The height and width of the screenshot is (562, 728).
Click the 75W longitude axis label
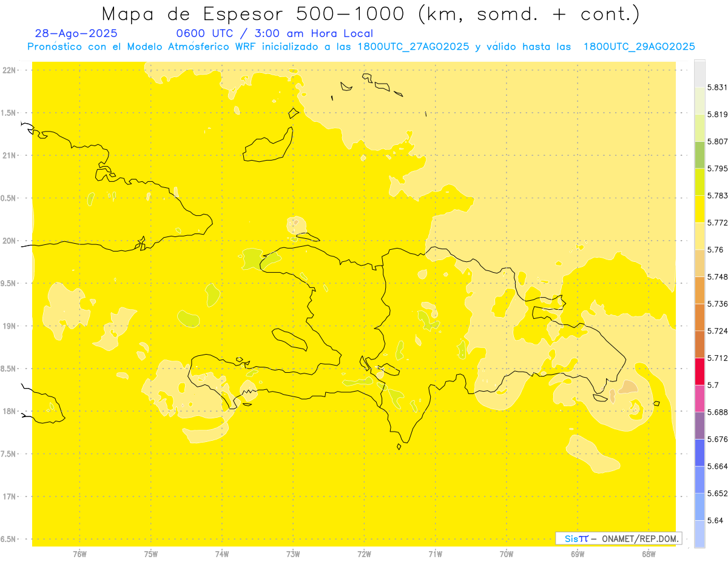(150, 554)
